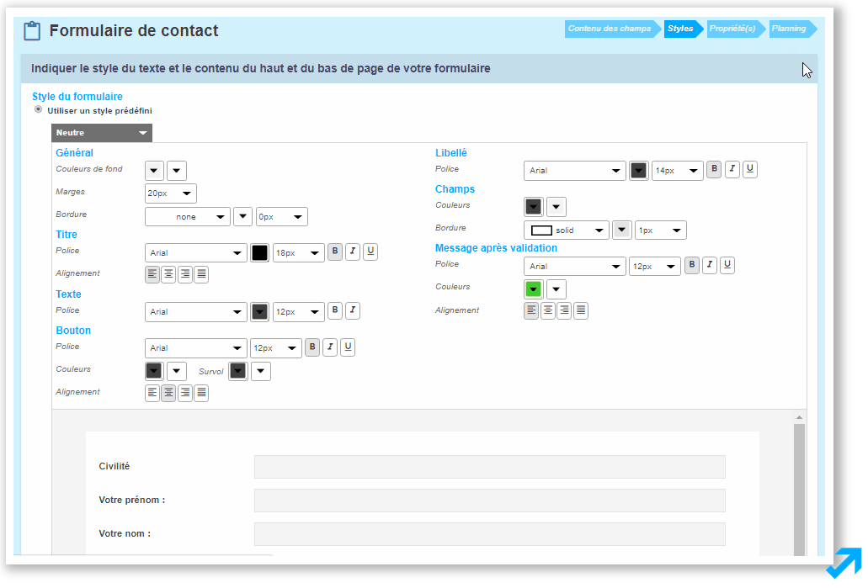Toggle underline for Titre font
The image size is (868, 588).
click(x=370, y=252)
